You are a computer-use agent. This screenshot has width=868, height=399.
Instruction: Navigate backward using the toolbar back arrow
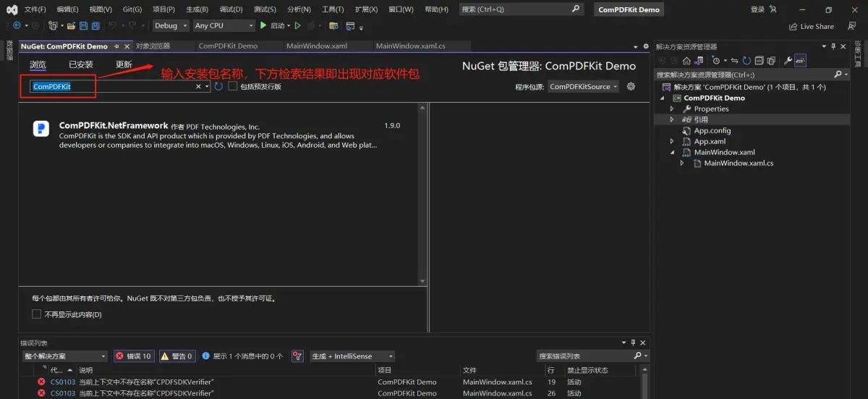click(x=17, y=25)
